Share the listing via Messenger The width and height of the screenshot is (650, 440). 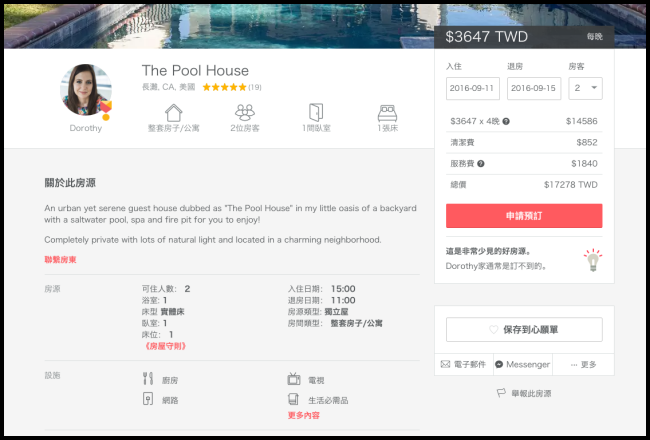[x=522, y=364]
